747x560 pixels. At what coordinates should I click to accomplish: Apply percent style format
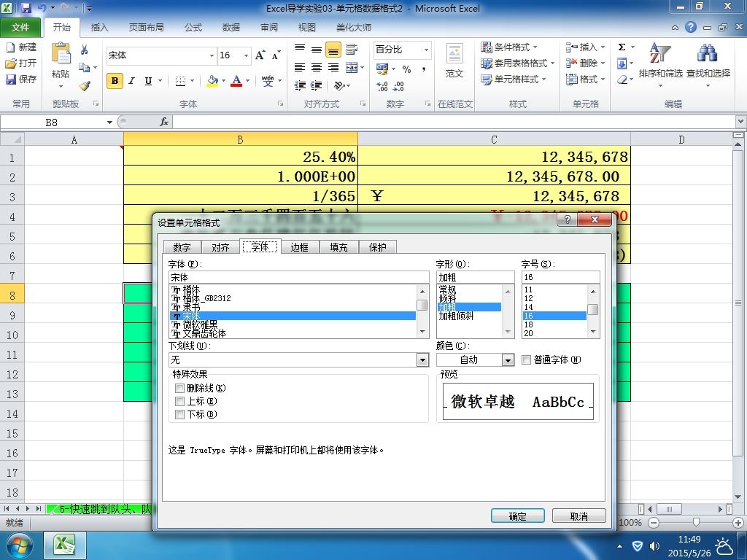click(406, 69)
